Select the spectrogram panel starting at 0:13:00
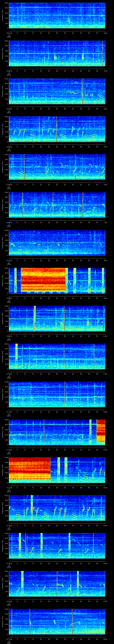 pos(57,470)
